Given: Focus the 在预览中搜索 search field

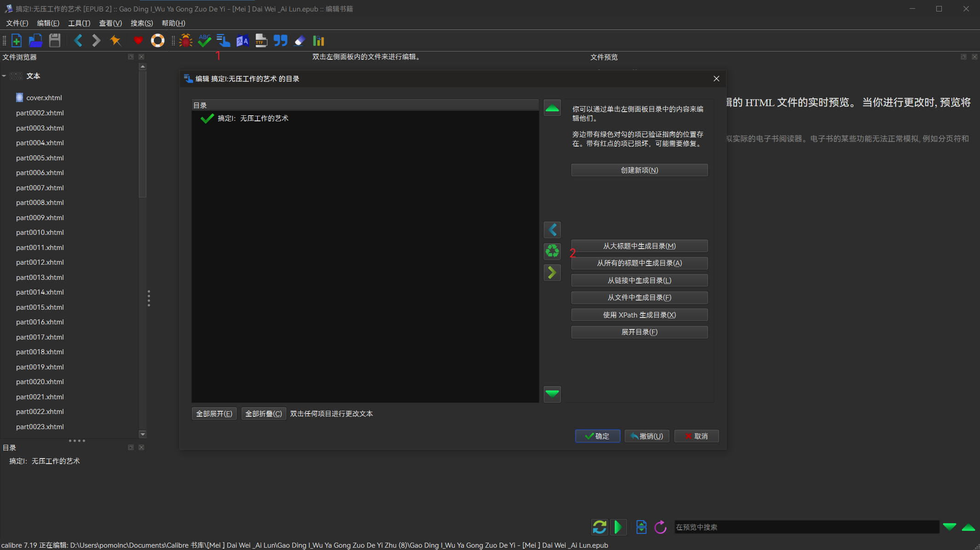Looking at the screenshot, I should [806, 527].
